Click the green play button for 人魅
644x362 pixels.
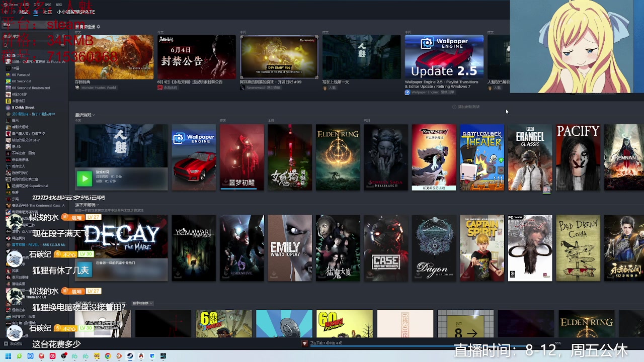(85, 178)
